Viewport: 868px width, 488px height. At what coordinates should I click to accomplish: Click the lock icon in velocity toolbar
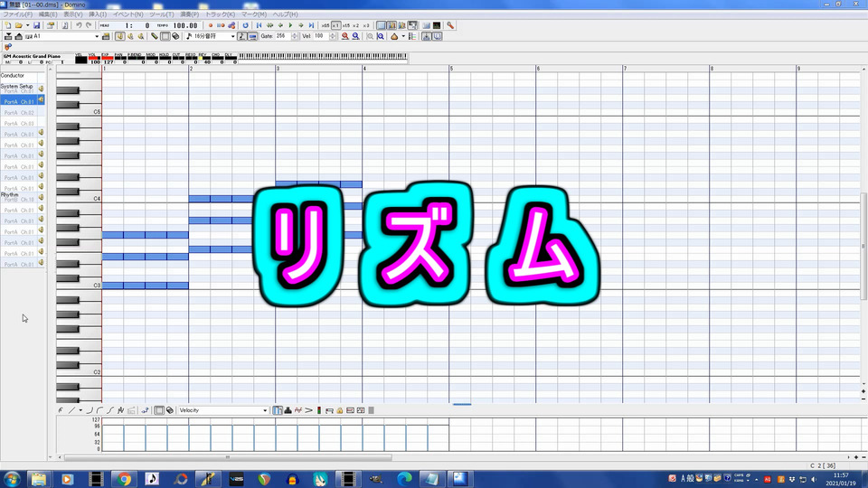(340, 410)
